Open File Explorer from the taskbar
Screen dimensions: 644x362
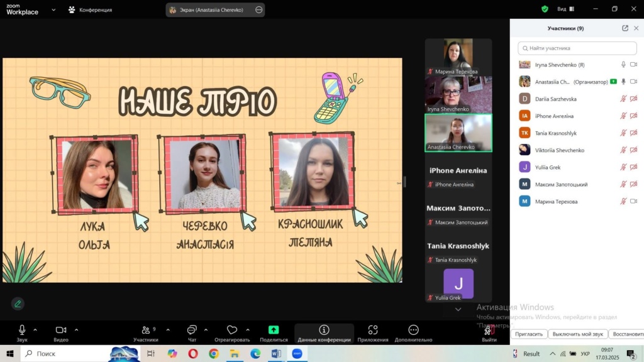(x=235, y=353)
